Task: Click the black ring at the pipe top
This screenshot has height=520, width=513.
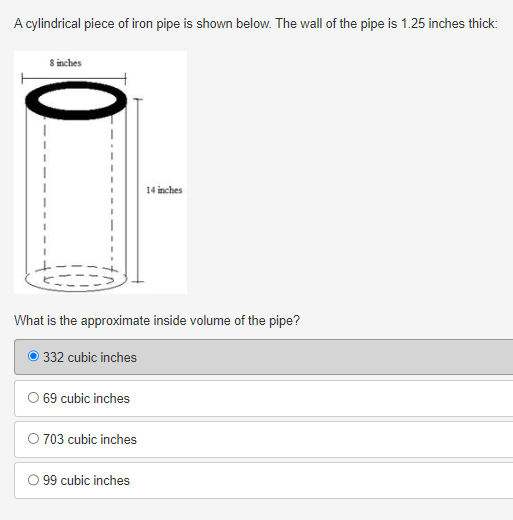Action: [x=76, y=114]
